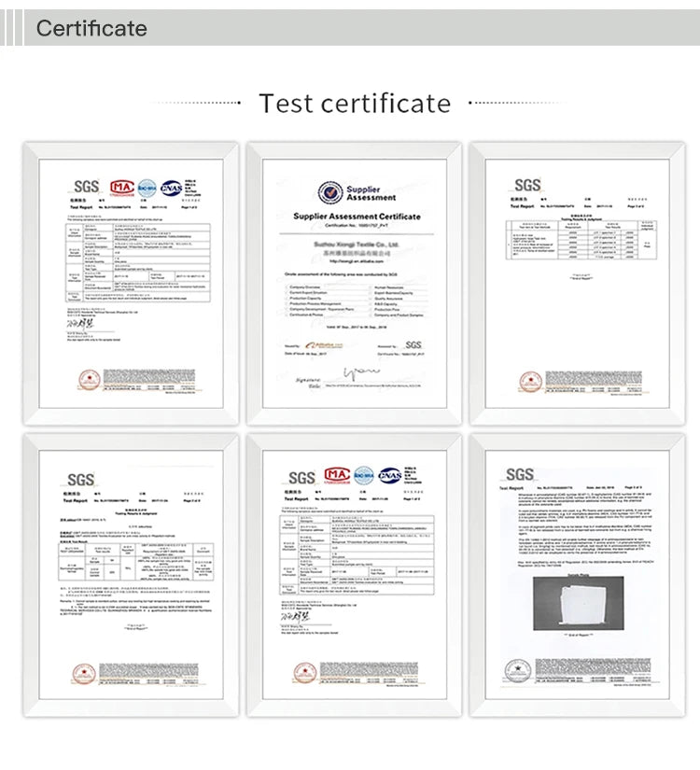This screenshot has width=700, height=770.
Task: Click the Suzhou Xiongji Textile company name
Action: tap(357, 245)
